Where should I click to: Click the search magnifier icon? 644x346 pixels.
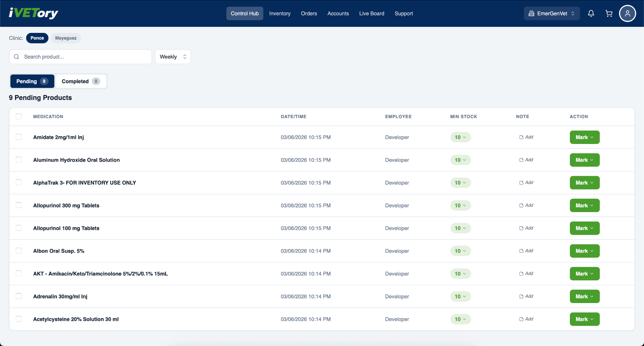coord(16,57)
